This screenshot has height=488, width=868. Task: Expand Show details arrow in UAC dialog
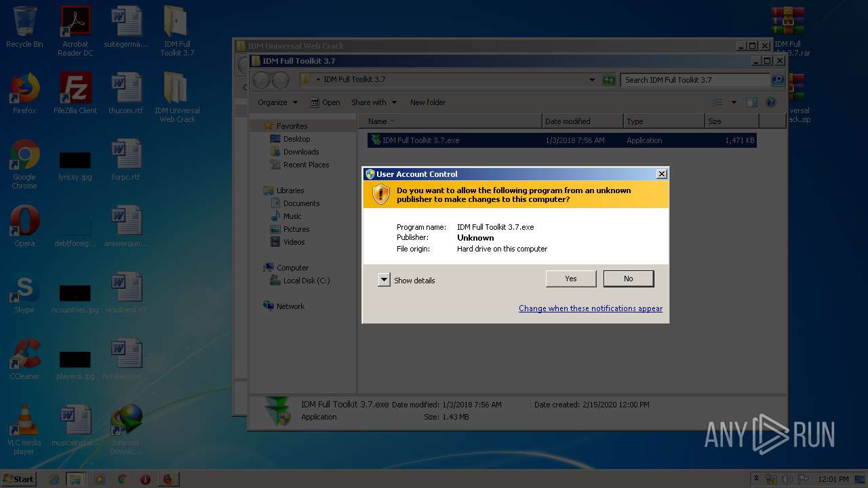click(x=384, y=280)
